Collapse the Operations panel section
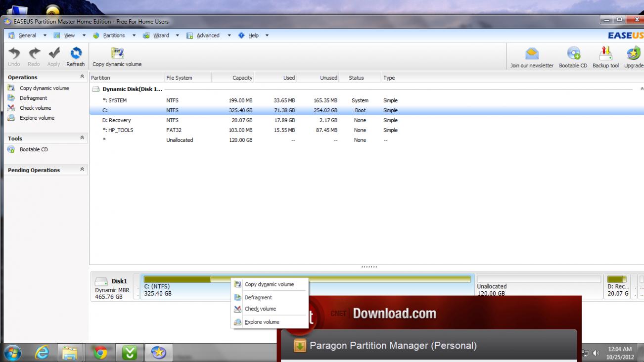The width and height of the screenshot is (644, 362). (82, 78)
